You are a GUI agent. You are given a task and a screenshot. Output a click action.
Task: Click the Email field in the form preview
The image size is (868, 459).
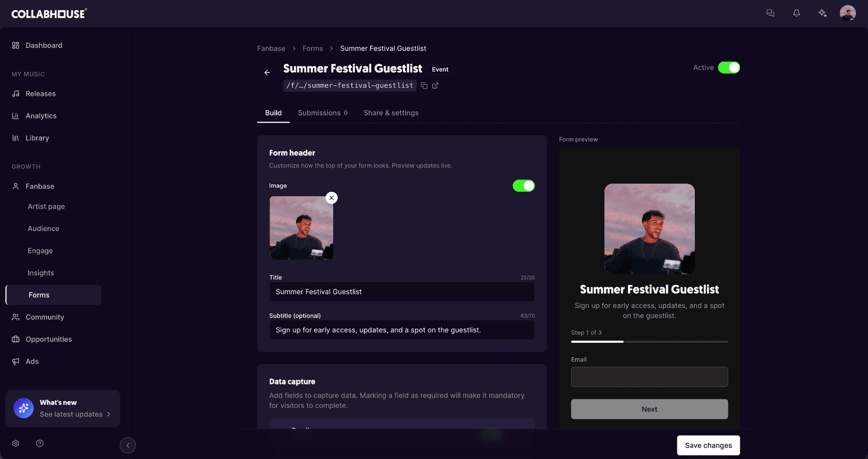(649, 377)
